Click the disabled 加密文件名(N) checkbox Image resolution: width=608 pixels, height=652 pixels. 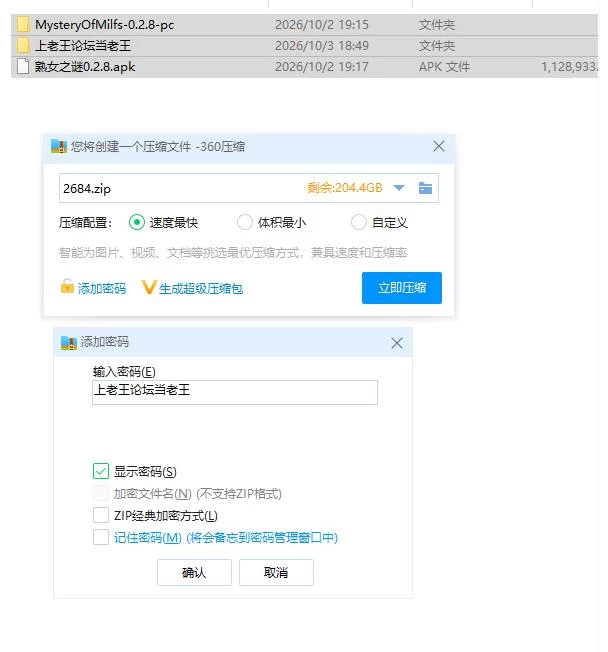coord(101,493)
